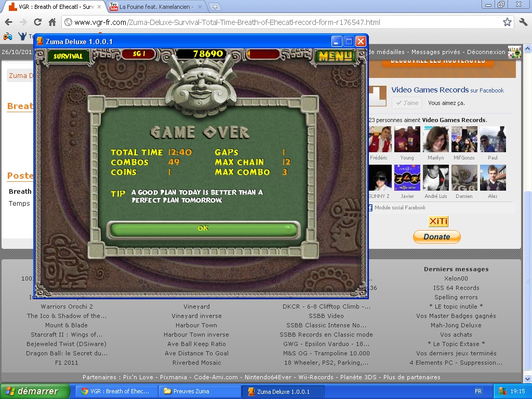
Task: Click the address bar URL field
Action: (x=281, y=22)
